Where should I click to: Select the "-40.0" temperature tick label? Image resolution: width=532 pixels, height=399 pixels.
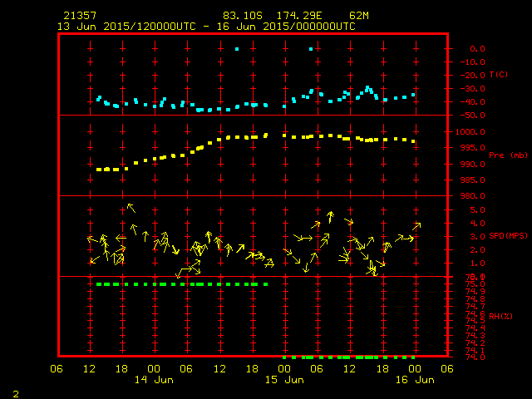473,101
